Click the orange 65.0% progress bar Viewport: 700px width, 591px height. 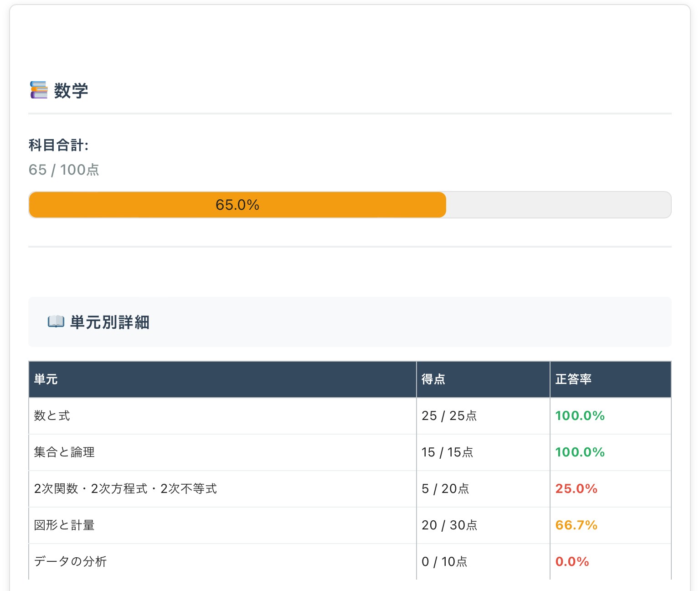tap(237, 205)
